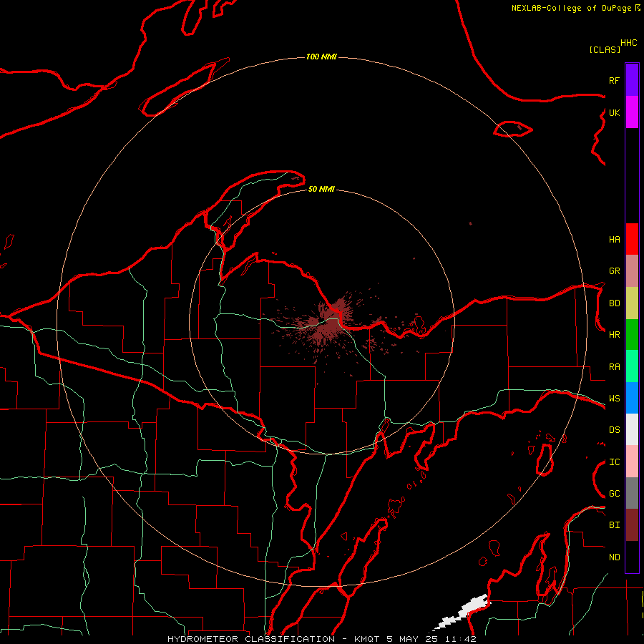644x644 pixels.
Task: Click the black ND color swatch
Action: point(632,557)
